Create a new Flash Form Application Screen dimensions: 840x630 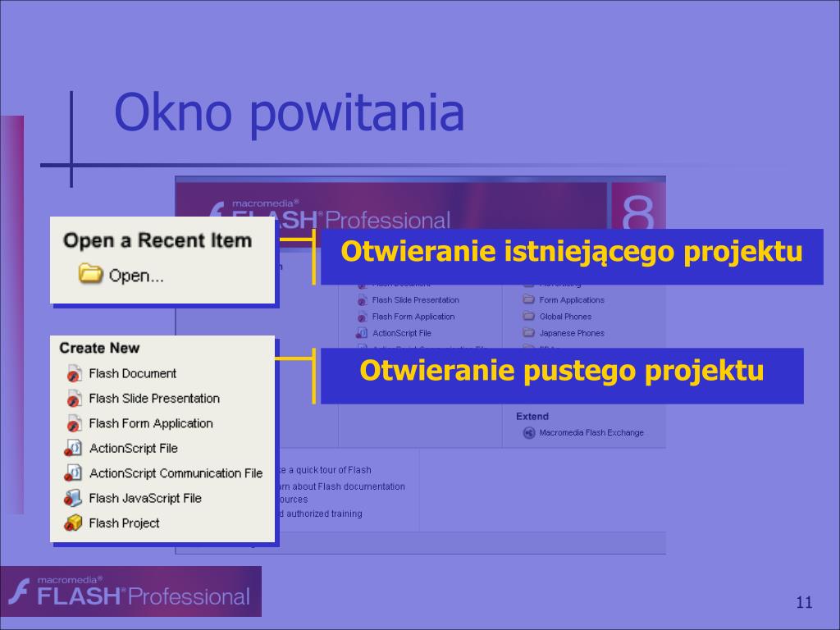click(x=151, y=423)
